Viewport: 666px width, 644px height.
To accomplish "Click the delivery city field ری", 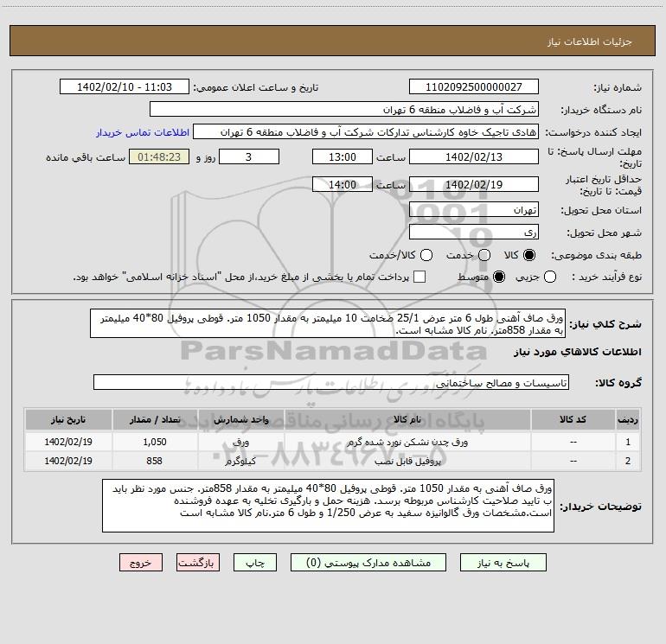I will [x=474, y=232].
